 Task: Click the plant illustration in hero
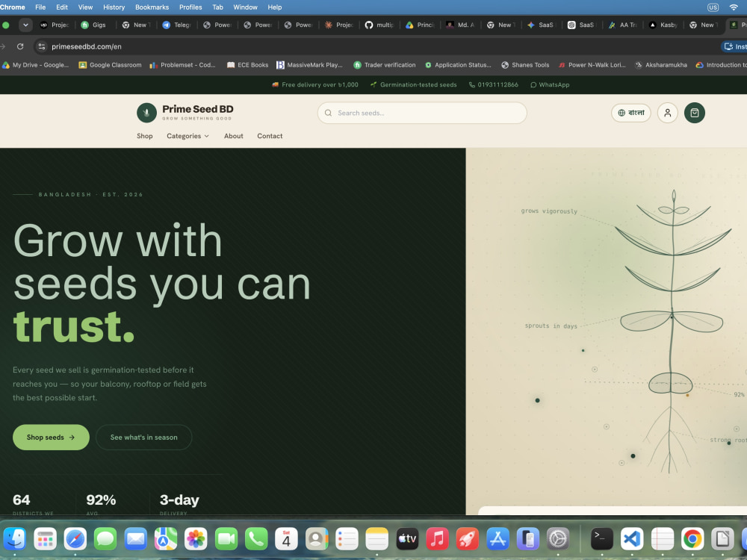[672, 332]
